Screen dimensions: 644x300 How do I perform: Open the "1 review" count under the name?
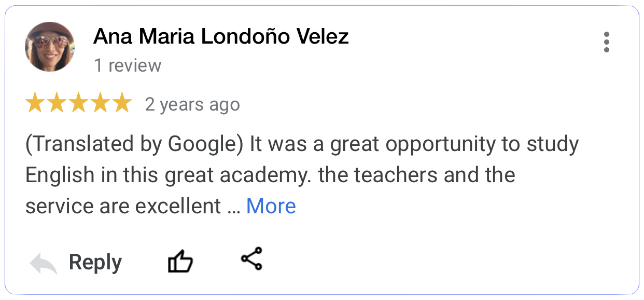pyautogui.click(x=128, y=66)
